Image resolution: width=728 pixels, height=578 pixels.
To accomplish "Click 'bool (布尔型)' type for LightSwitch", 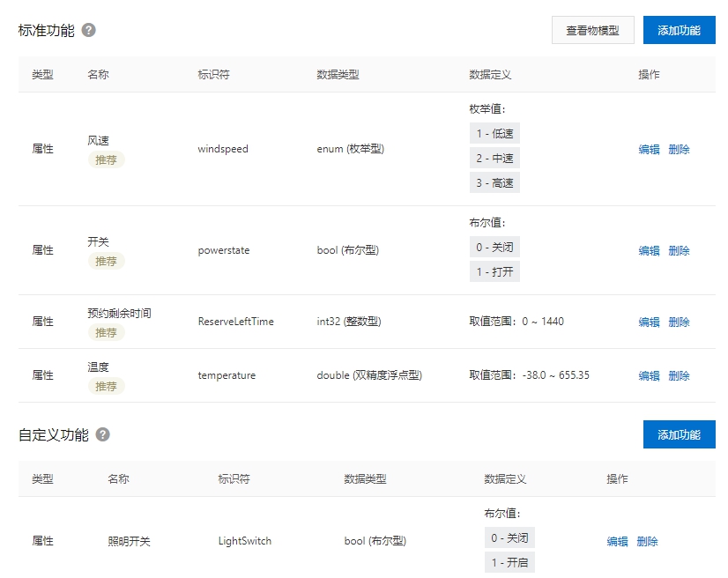I will tap(375, 541).
